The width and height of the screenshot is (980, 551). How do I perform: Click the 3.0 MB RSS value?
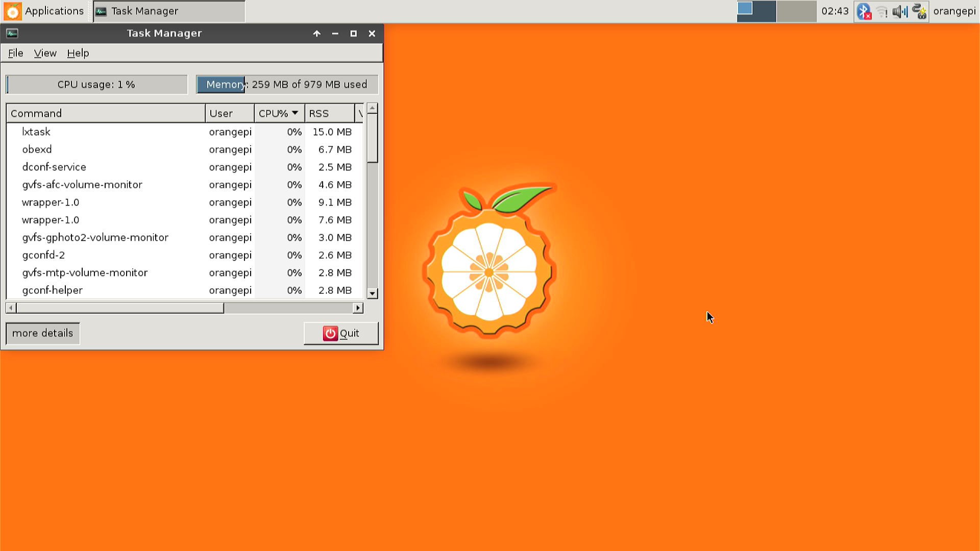tap(335, 238)
